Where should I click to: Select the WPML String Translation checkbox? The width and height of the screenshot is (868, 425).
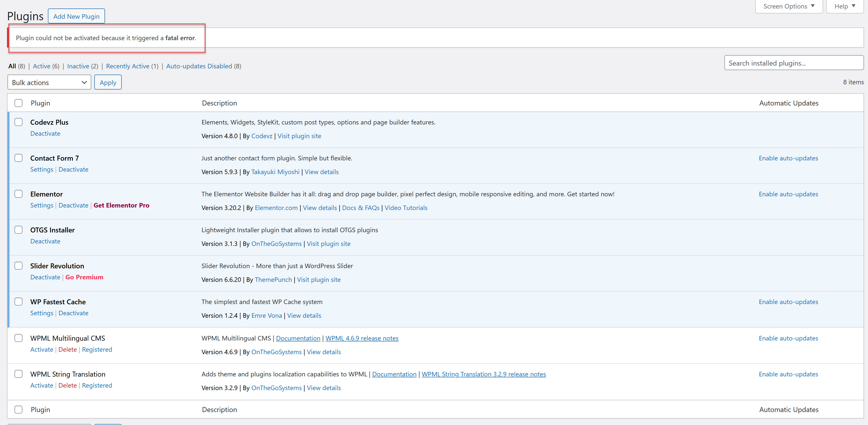click(18, 374)
